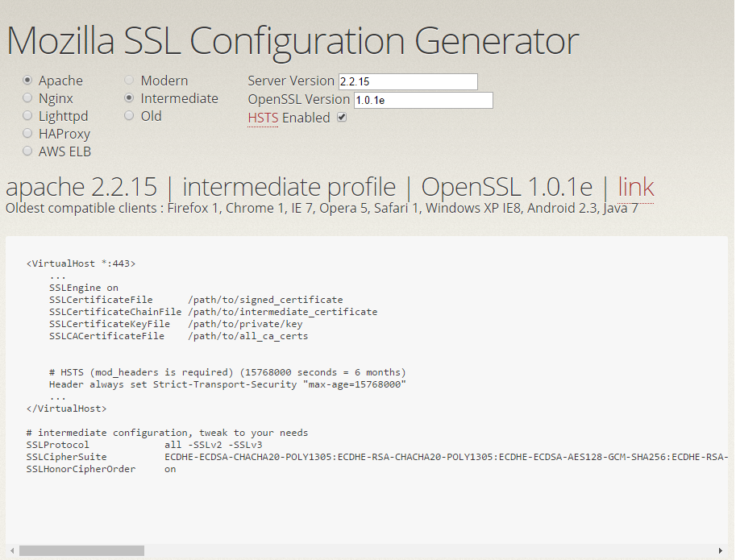The width and height of the screenshot is (736, 560).
Task: Click the 'SSLEngine on' line
Action: [84, 288]
